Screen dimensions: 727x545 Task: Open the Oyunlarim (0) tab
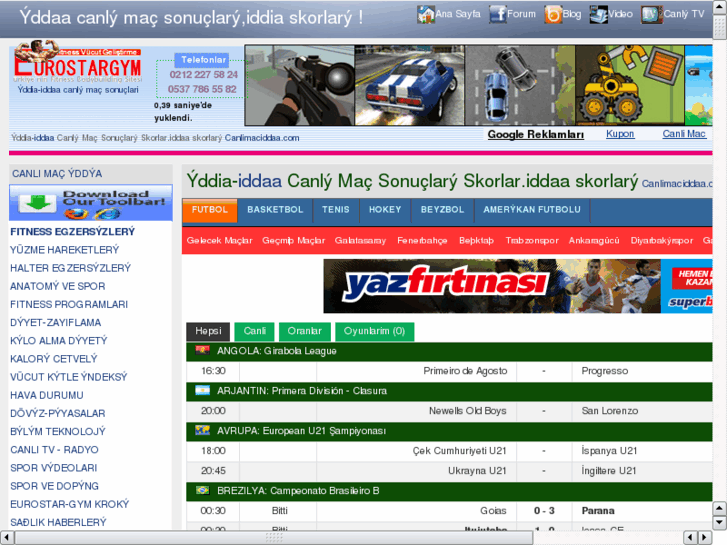coord(374,331)
